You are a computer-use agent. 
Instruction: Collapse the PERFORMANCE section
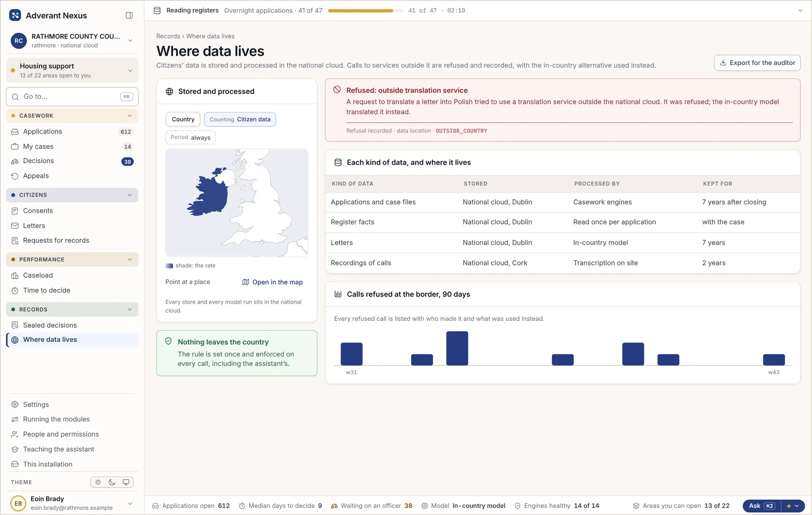pyautogui.click(x=72, y=259)
